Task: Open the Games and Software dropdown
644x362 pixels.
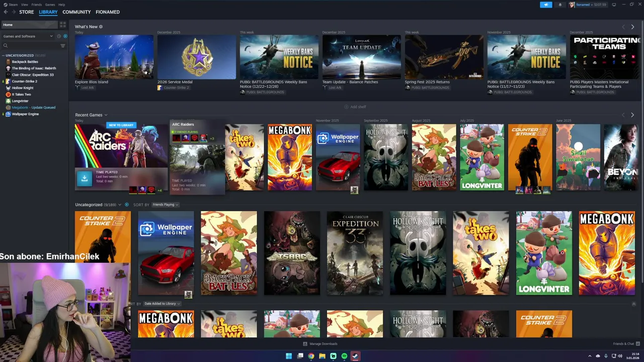Action: click(x=28, y=36)
